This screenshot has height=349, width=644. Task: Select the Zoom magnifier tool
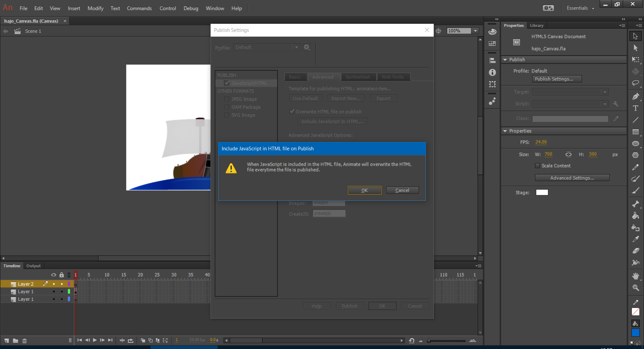pos(635,288)
